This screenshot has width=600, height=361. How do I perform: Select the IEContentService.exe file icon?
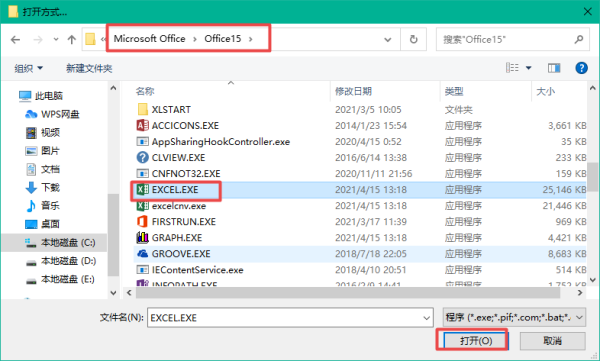(142, 270)
